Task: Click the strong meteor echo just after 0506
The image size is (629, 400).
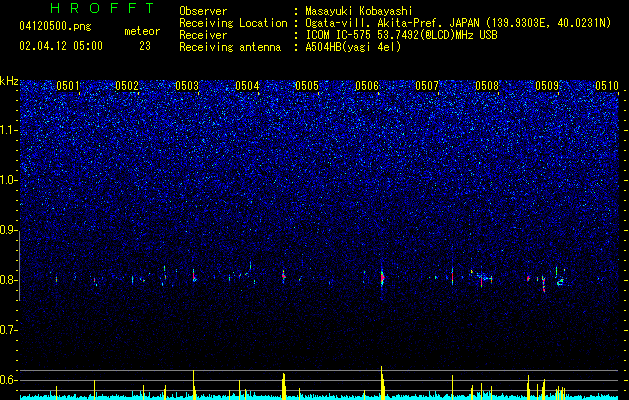Action: point(382,277)
